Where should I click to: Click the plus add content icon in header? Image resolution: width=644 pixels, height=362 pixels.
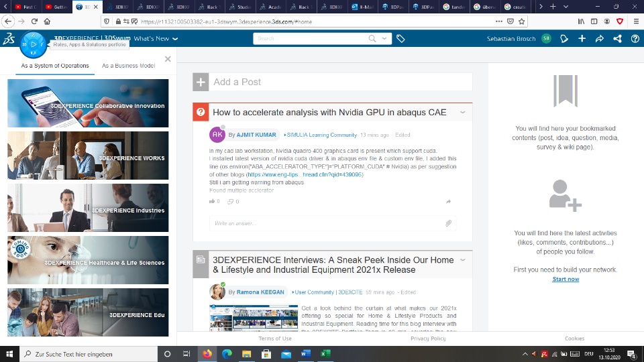582,39
